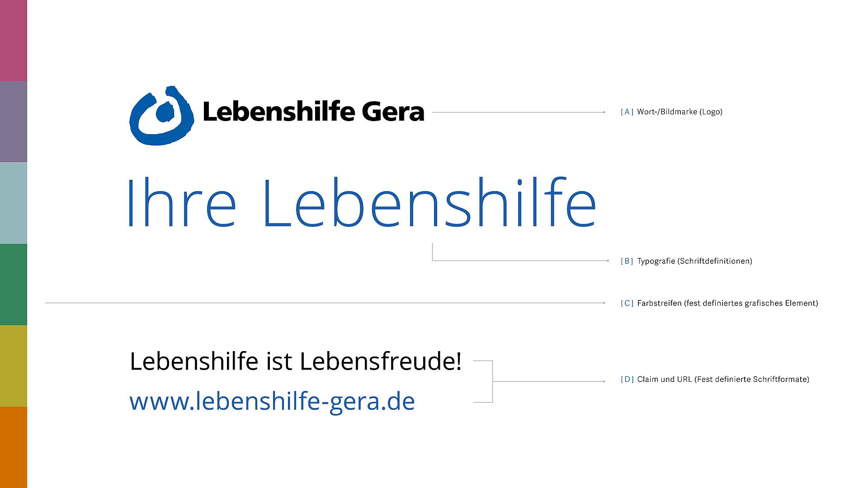Select the olive yellow color swatch
The image size is (868, 488).
[x=14, y=366]
